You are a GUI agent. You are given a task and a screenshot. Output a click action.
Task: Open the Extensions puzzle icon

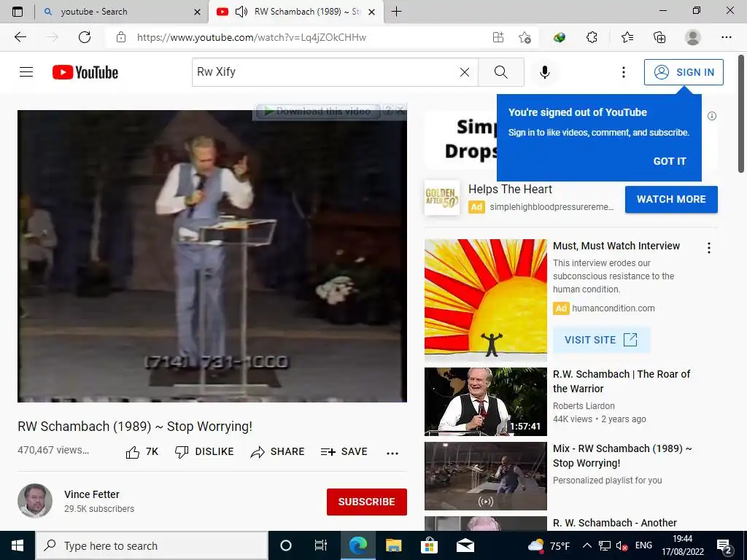(592, 37)
